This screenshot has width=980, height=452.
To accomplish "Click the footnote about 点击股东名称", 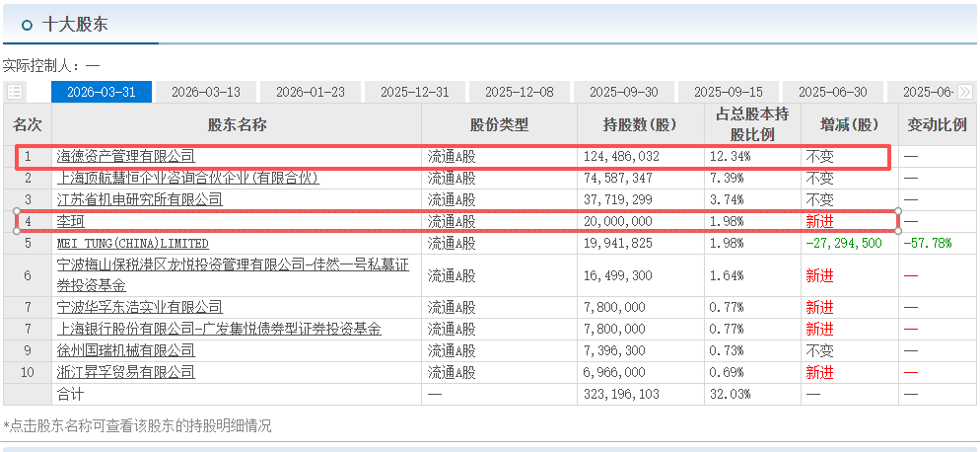I will tap(137, 426).
